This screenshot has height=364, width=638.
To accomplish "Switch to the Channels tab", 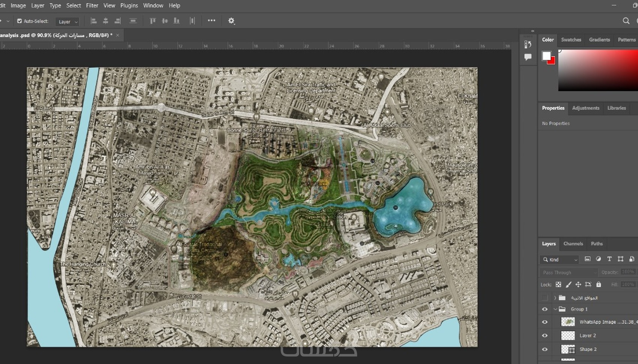I will point(573,244).
